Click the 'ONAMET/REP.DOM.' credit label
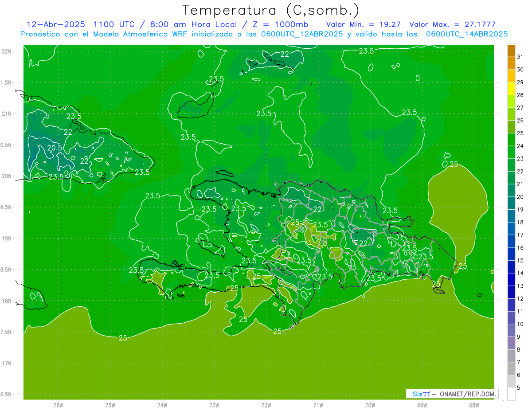532x411 pixels. 468,394
